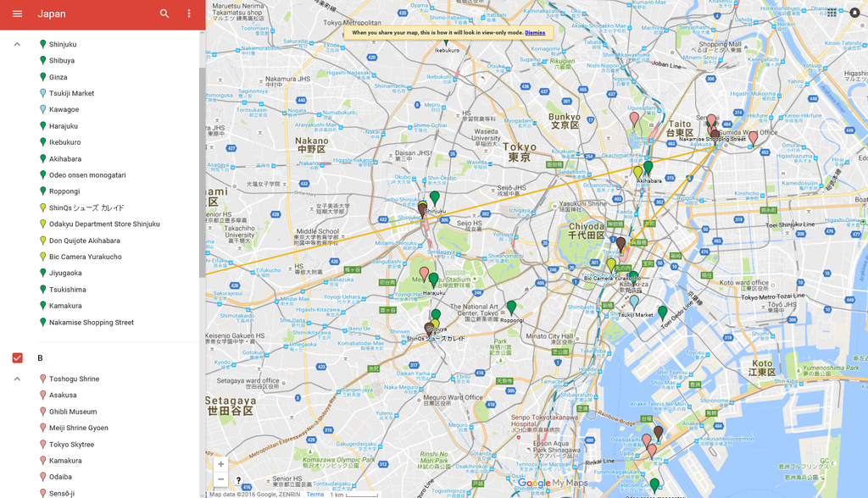Click the search magnifier icon
868x498 pixels.
pyautogui.click(x=164, y=14)
